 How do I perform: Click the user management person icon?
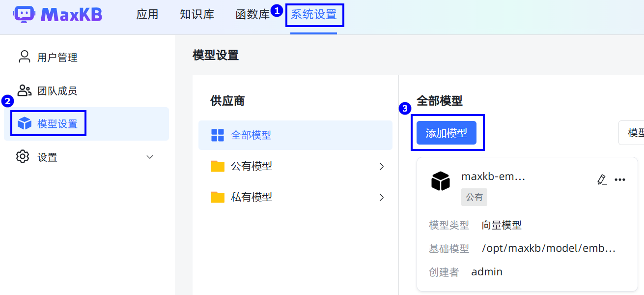(24, 57)
